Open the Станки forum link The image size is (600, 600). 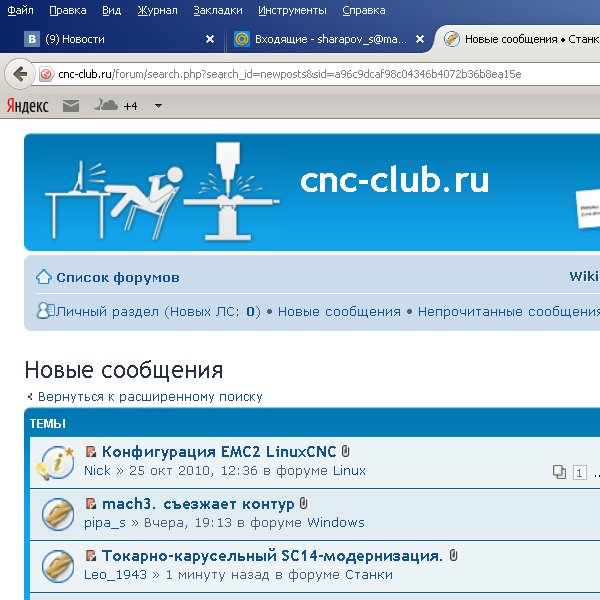pyautogui.click(x=369, y=574)
